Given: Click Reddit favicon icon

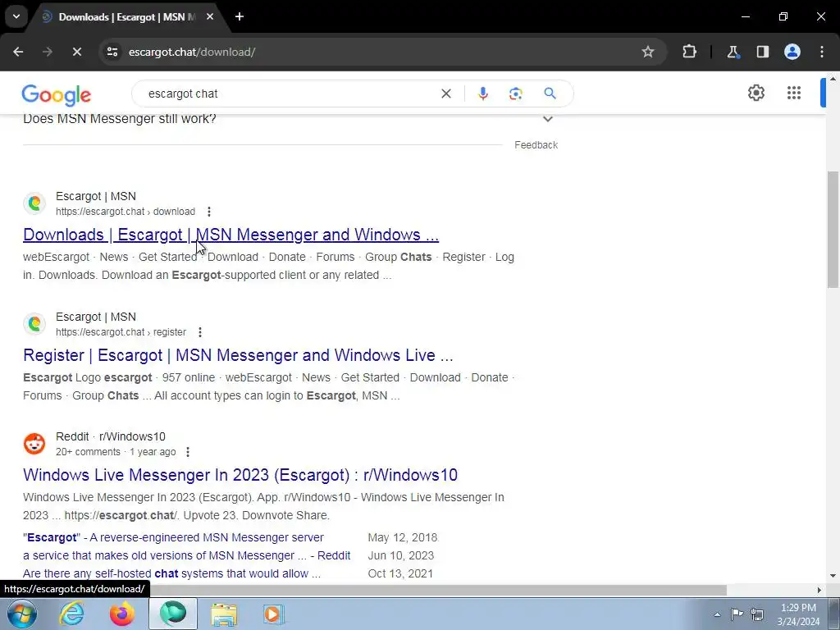Looking at the screenshot, I should (34, 444).
